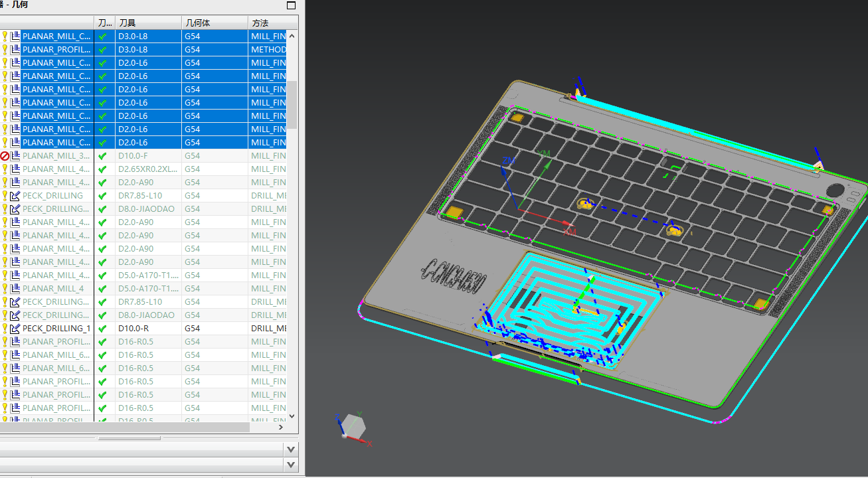Click the green checkmark in the PECK_DRILLING_1 row
Viewport: 868px width, 478px height.
pos(102,329)
